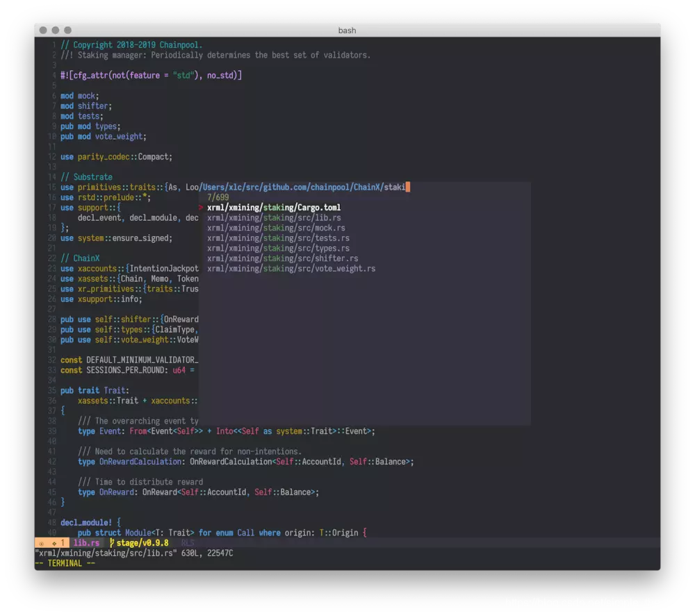Screen dimensions: 695x616
Task: Open xrml/xmining/staking/src/shifter.rs result
Action: coord(283,258)
